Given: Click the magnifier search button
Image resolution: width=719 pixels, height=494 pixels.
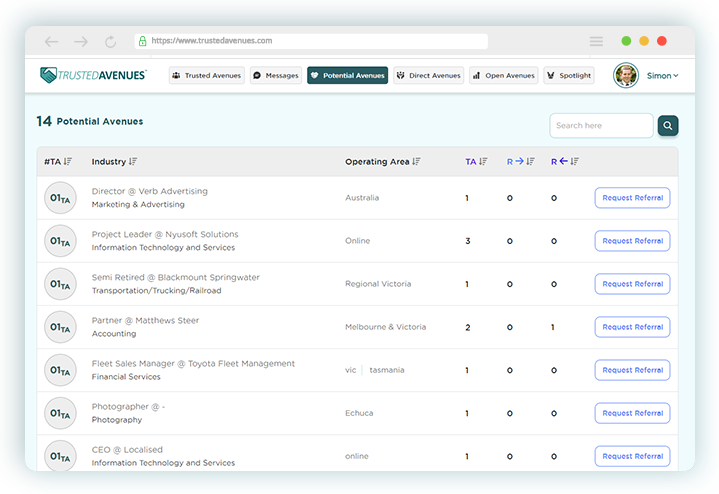Looking at the screenshot, I should tap(668, 125).
